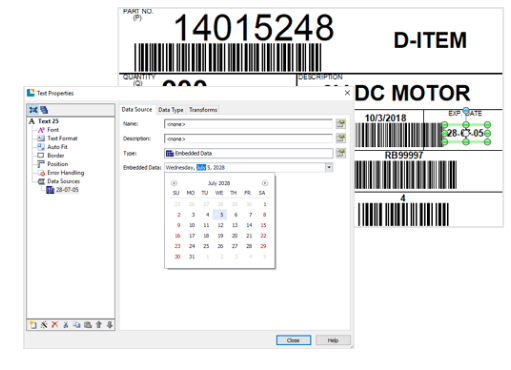
Task: Switch to the Data Source tab
Action: (137, 109)
